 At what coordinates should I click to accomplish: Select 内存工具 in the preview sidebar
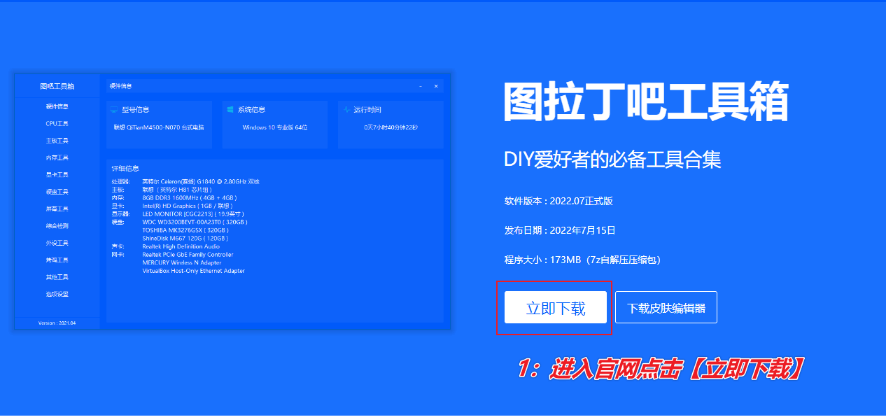pyautogui.click(x=57, y=158)
